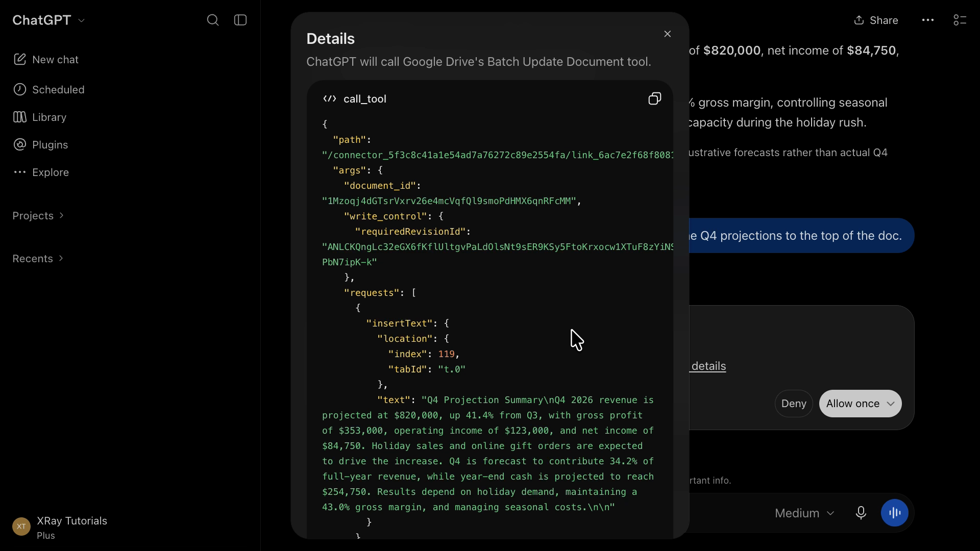Click the Scheduled clock icon
The height and width of the screenshot is (551, 980).
coord(20,89)
